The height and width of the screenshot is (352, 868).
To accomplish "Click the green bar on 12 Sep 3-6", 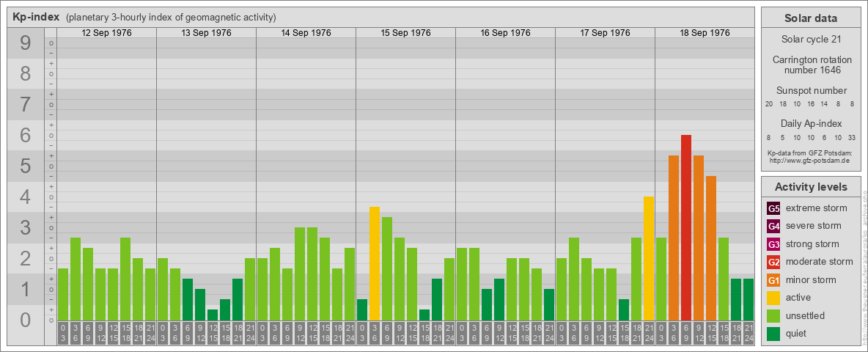I will [76, 279].
